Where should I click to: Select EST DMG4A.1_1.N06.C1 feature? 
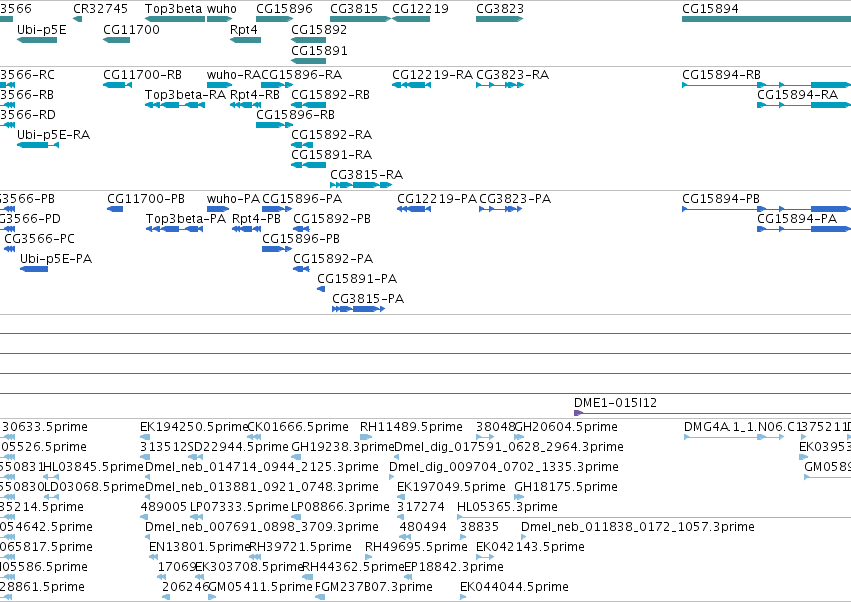point(734,437)
